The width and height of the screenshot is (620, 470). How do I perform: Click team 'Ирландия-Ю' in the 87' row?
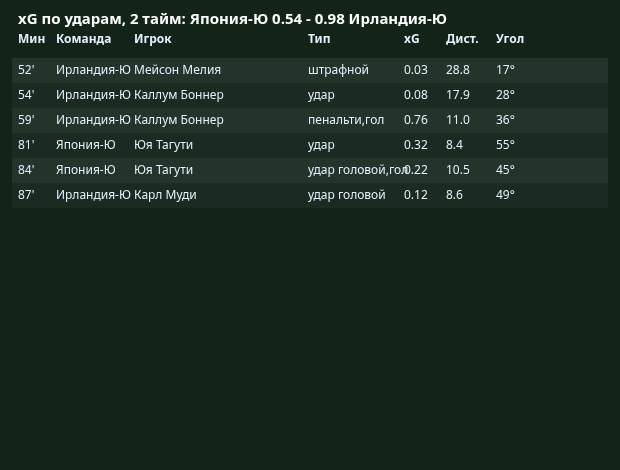(93, 195)
